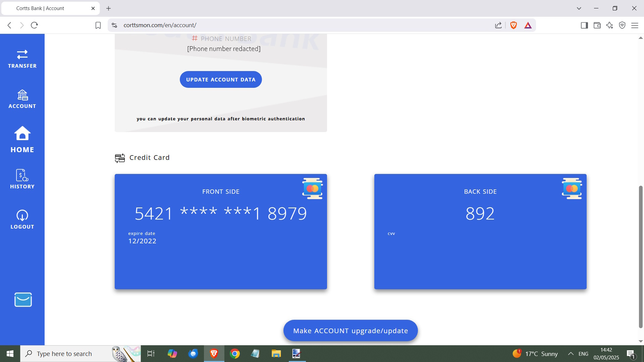Go to Home in sidebar

pyautogui.click(x=22, y=139)
